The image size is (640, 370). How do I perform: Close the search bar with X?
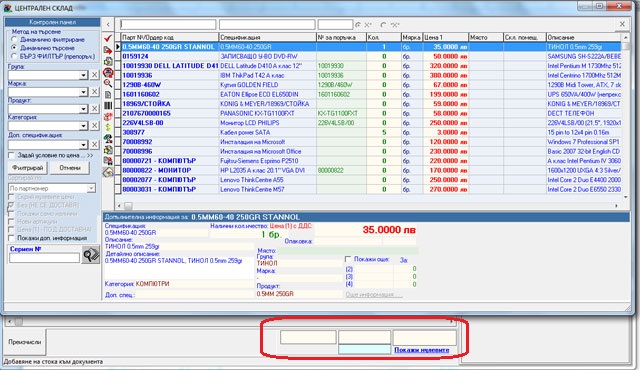point(622,24)
